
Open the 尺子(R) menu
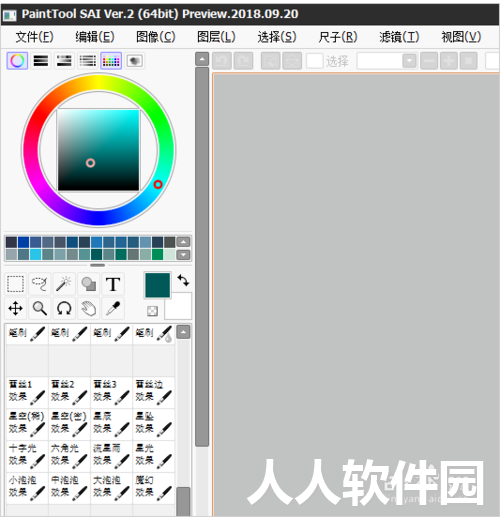[338, 37]
